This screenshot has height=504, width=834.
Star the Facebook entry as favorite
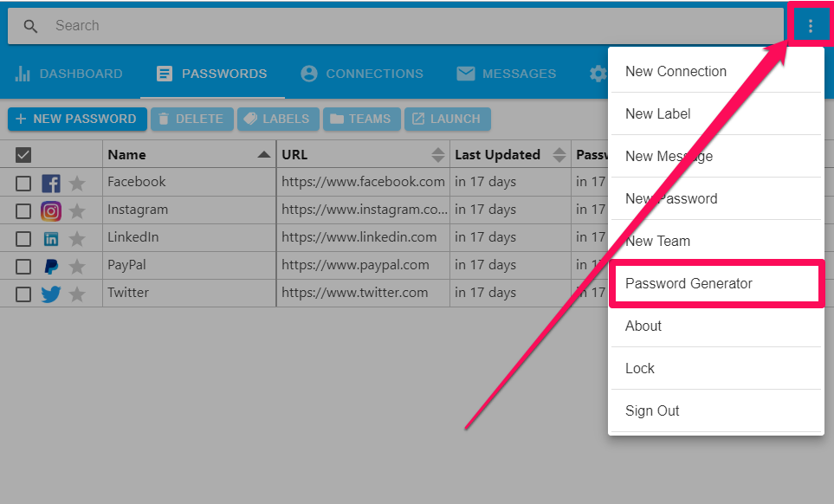tap(77, 183)
